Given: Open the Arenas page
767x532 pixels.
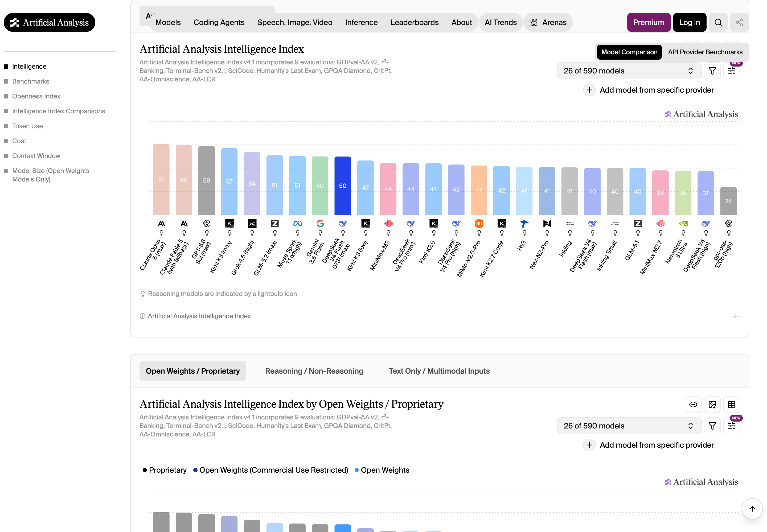Looking at the screenshot, I should [548, 22].
